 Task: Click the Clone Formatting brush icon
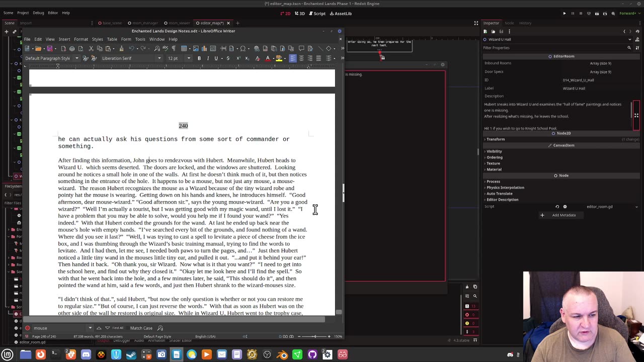121,48
